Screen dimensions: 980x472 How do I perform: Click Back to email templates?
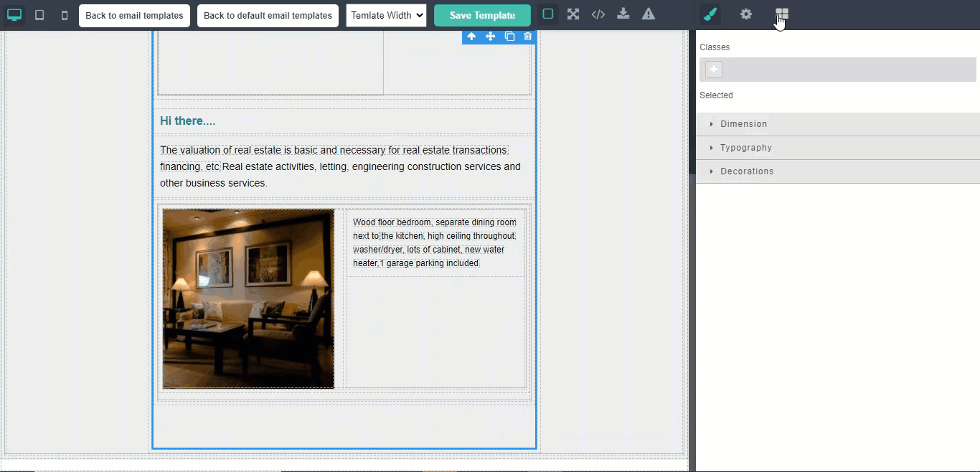pyautogui.click(x=134, y=15)
